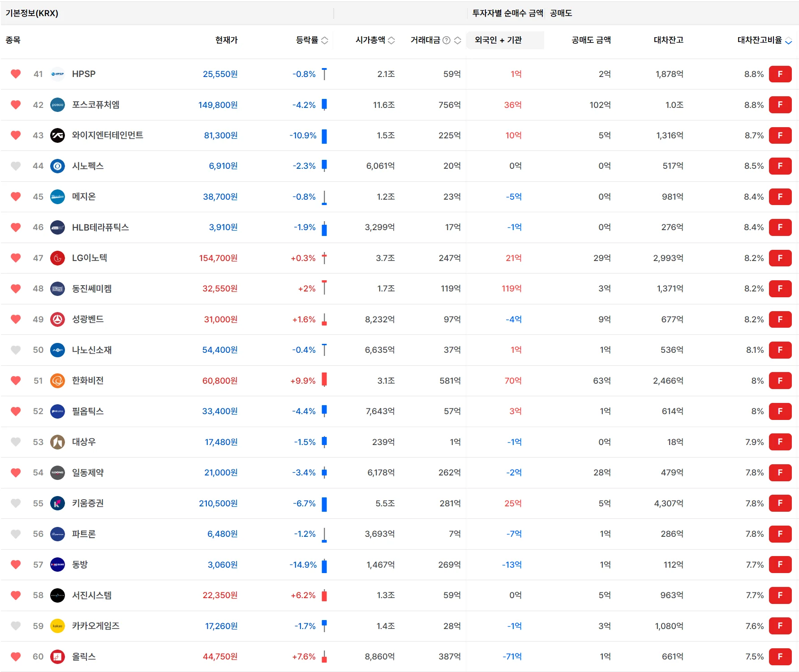This screenshot has height=672, width=799.
Task: Click the 와이지엔터테인먼트 logo icon
Action: [57, 135]
